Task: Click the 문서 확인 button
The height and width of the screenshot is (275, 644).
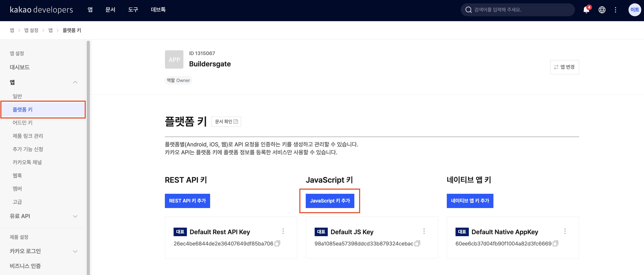Action: [226, 121]
